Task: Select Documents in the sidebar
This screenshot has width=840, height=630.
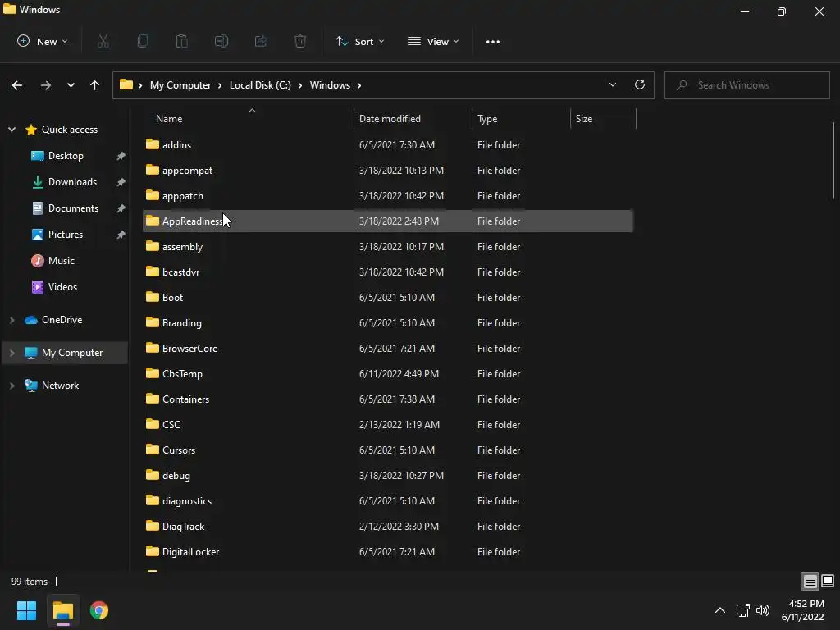Action: click(x=73, y=208)
